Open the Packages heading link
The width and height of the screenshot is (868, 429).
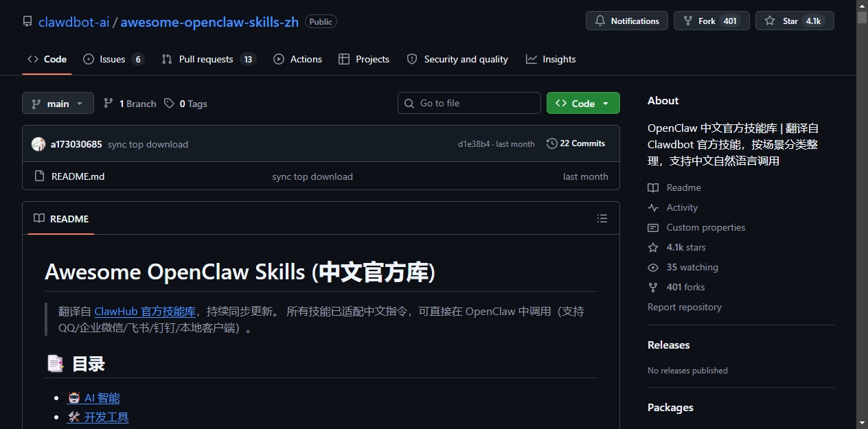coord(670,407)
